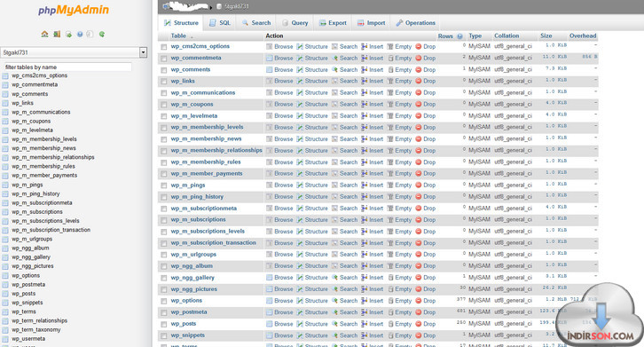Screen dimensions: 644x347
Task: Click wp_ngg_album table icon in sidebar
Action: pos(5,248)
